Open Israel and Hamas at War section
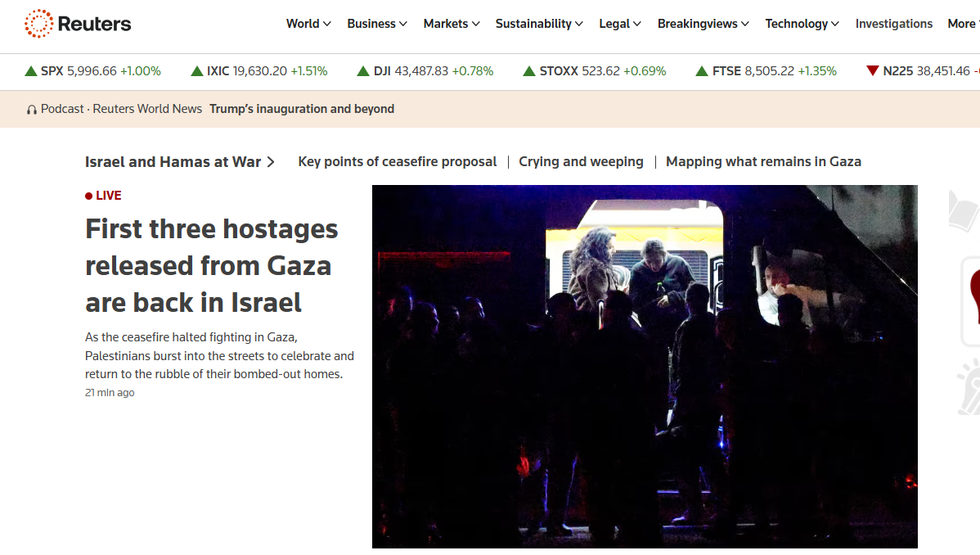The height and width of the screenshot is (555, 980). point(180,162)
